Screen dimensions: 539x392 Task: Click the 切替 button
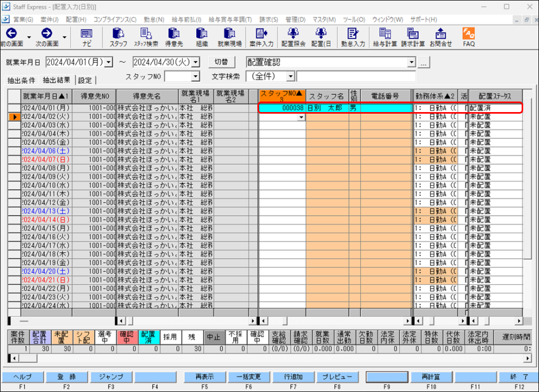pos(222,62)
